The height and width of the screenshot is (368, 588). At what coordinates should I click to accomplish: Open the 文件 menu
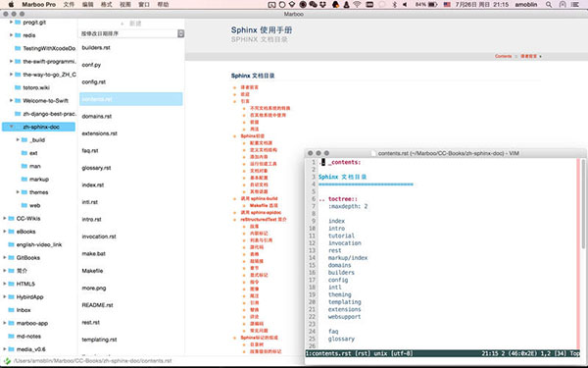point(69,5)
